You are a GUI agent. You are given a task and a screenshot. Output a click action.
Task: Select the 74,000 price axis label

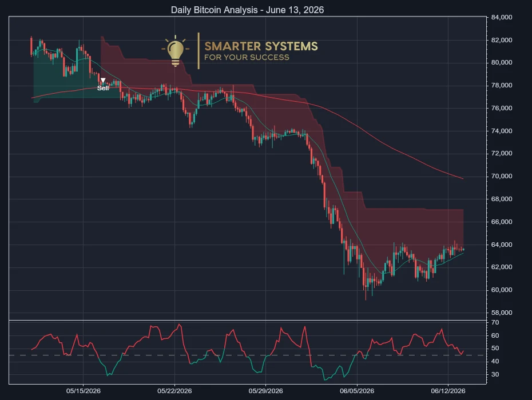coord(502,131)
